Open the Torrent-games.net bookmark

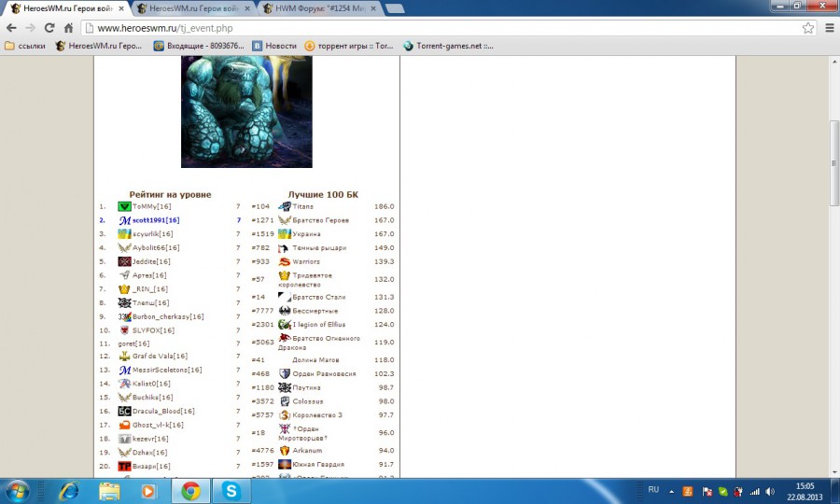(448, 46)
